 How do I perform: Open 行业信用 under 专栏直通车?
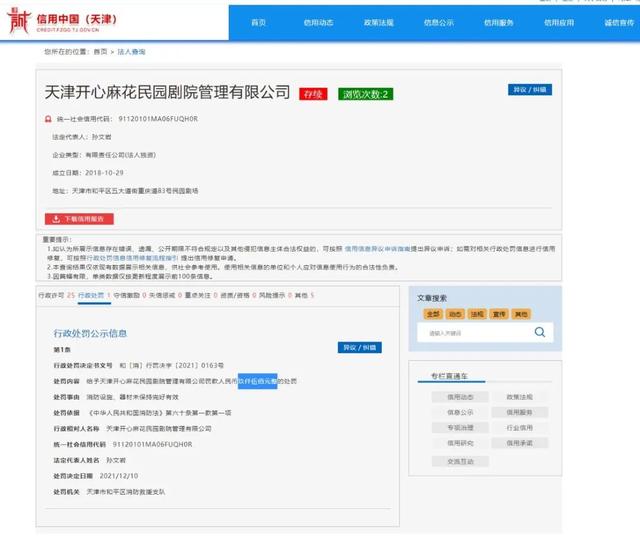(520, 428)
